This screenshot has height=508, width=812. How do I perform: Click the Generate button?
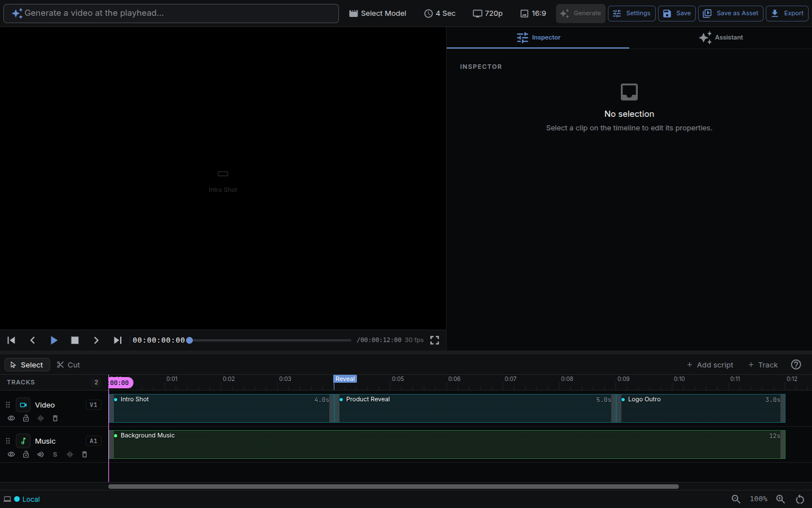pyautogui.click(x=581, y=13)
